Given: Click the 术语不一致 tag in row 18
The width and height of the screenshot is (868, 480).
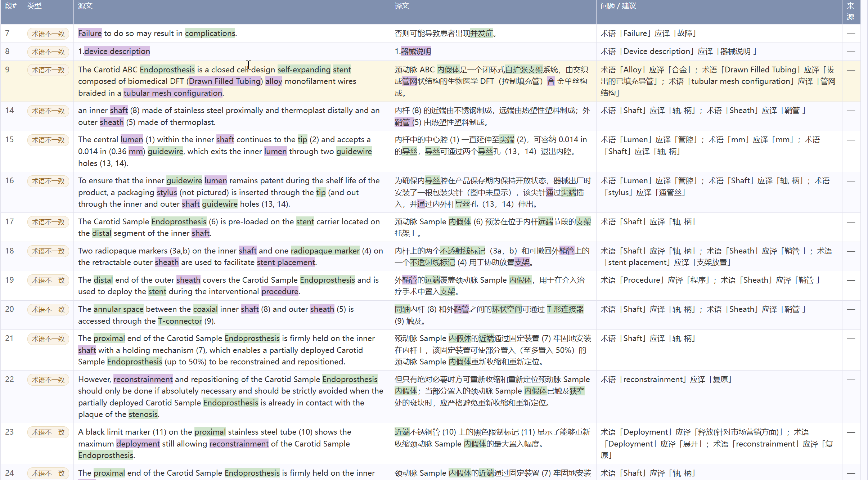Looking at the screenshot, I should pos(48,251).
